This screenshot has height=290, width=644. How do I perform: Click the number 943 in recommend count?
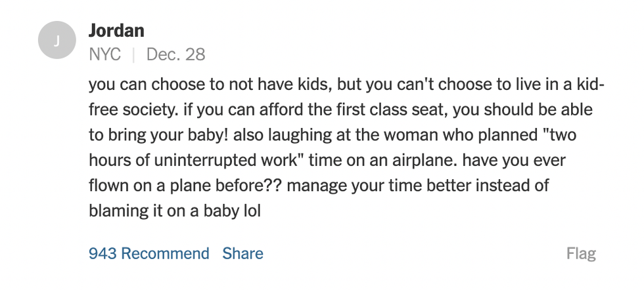point(103,253)
